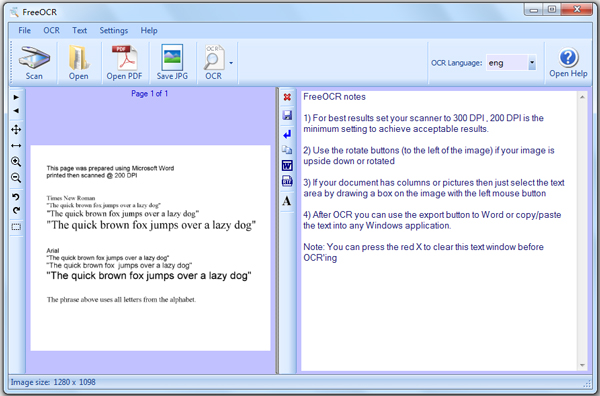The image size is (600, 396).
Task: Click the scanned document page preview
Action: (150, 248)
